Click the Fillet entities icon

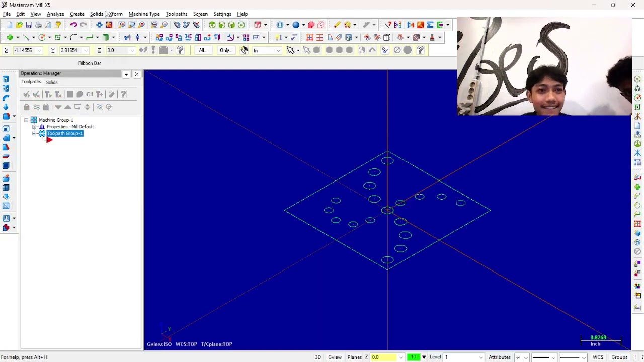click(x=74, y=37)
